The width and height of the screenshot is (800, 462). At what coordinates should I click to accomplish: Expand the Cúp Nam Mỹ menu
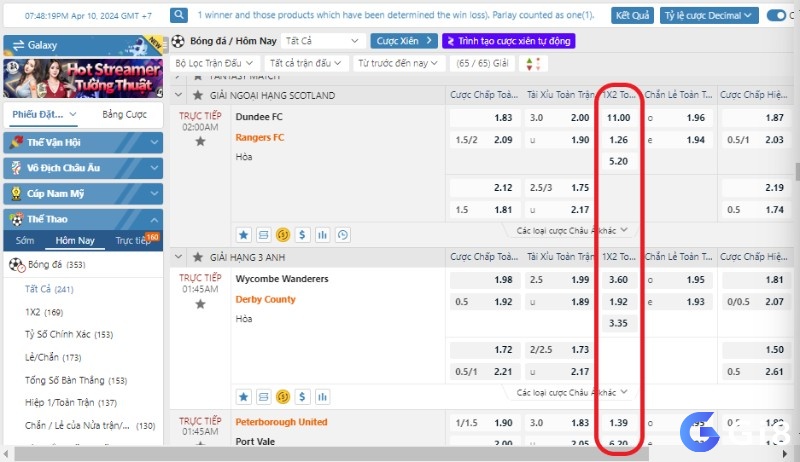[83, 194]
